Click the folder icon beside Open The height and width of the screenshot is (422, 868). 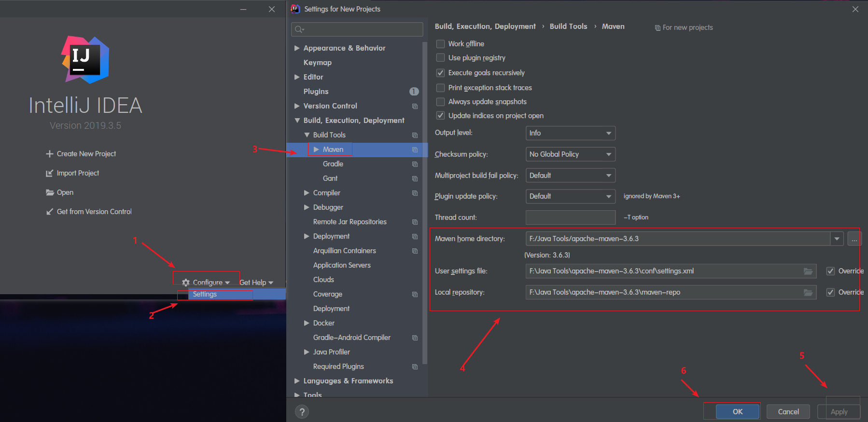(50, 192)
